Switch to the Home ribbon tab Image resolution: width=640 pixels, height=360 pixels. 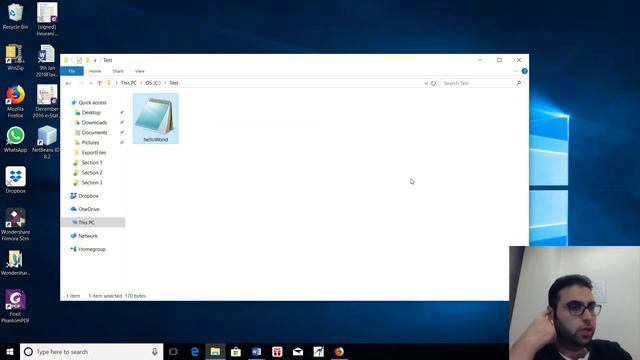tap(95, 71)
